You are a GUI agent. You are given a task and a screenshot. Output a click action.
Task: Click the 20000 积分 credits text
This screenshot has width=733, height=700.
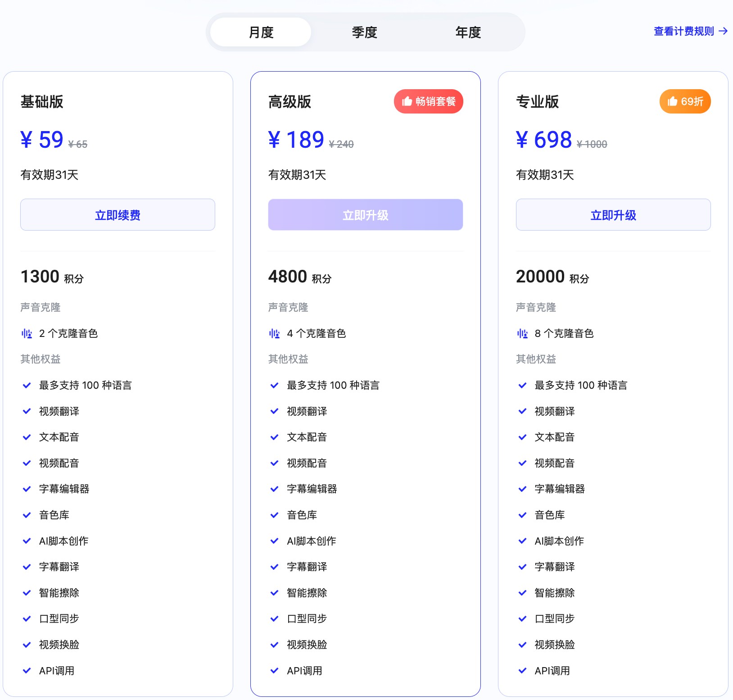[x=552, y=277]
